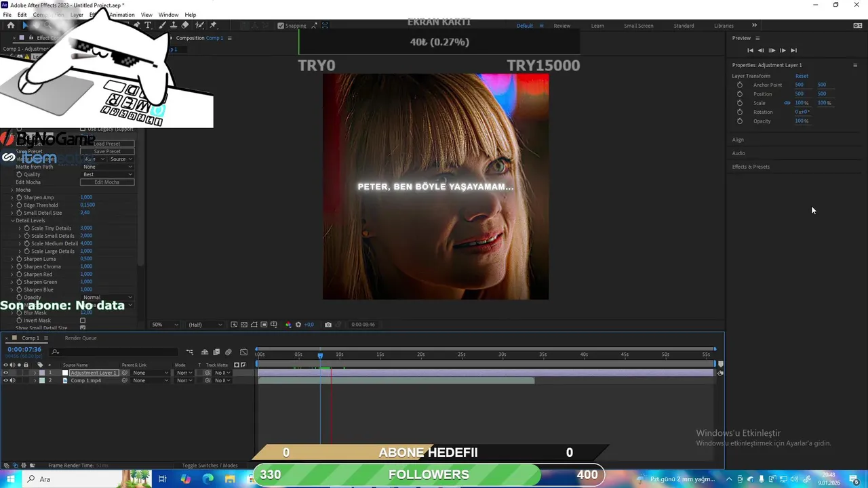Click the timeline composition mini-flowchart icon
This screenshot has height=488, width=868.
pos(190,352)
